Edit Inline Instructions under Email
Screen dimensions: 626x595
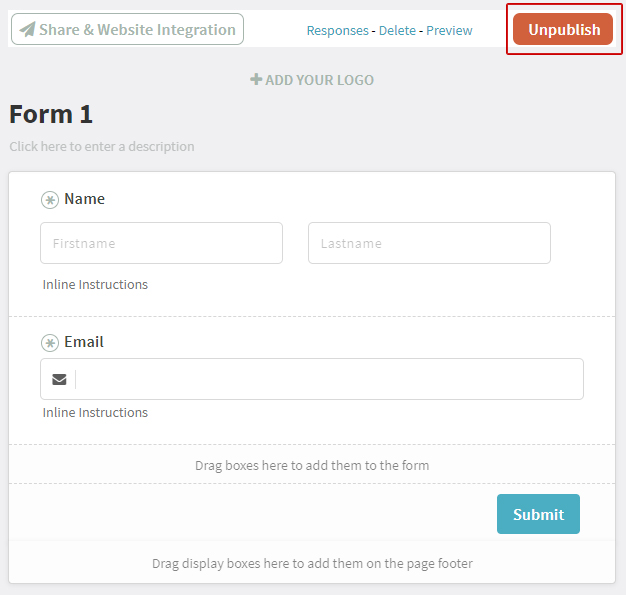click(95, 412)
